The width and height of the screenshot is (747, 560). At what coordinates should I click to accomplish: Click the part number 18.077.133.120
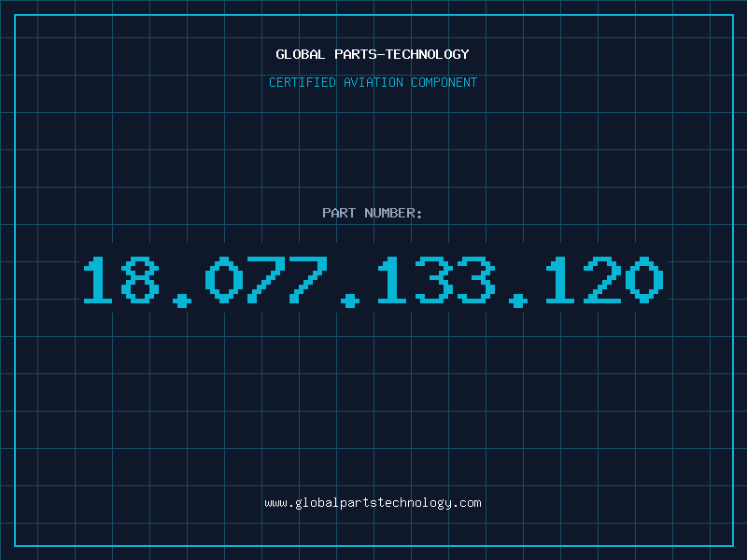[373, 282]
